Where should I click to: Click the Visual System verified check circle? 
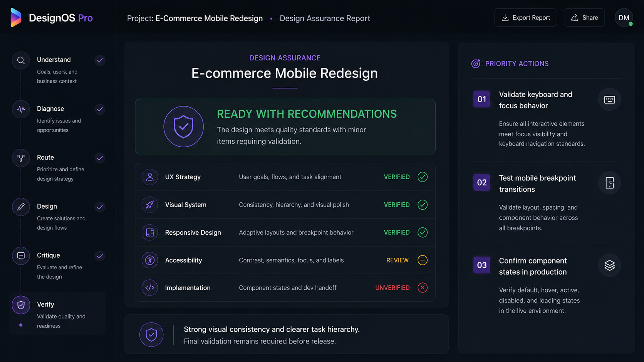423,205
